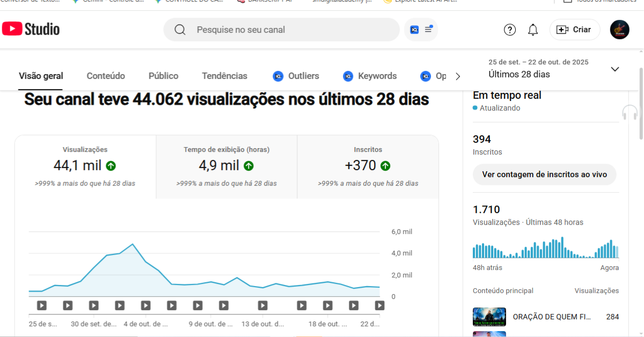Click the 48-hour views bar chart
Image resolution: width=644 pixels, height=337 pixels.
pos(546,248)
